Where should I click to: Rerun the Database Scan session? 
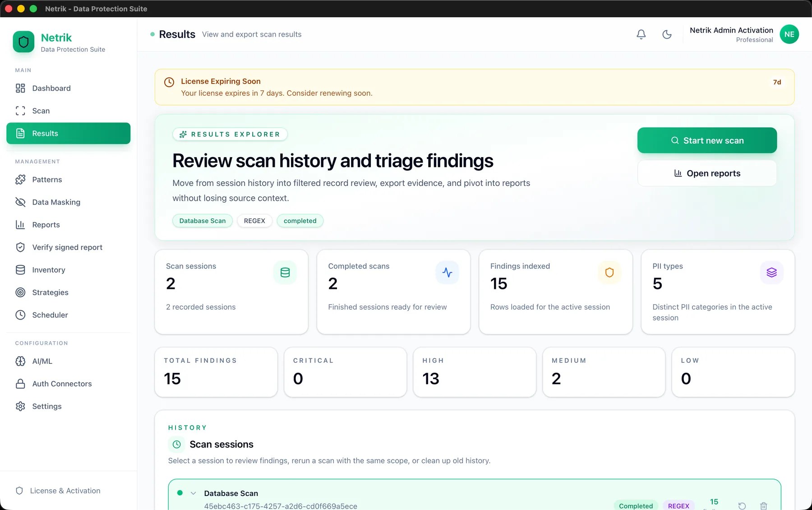742,506
